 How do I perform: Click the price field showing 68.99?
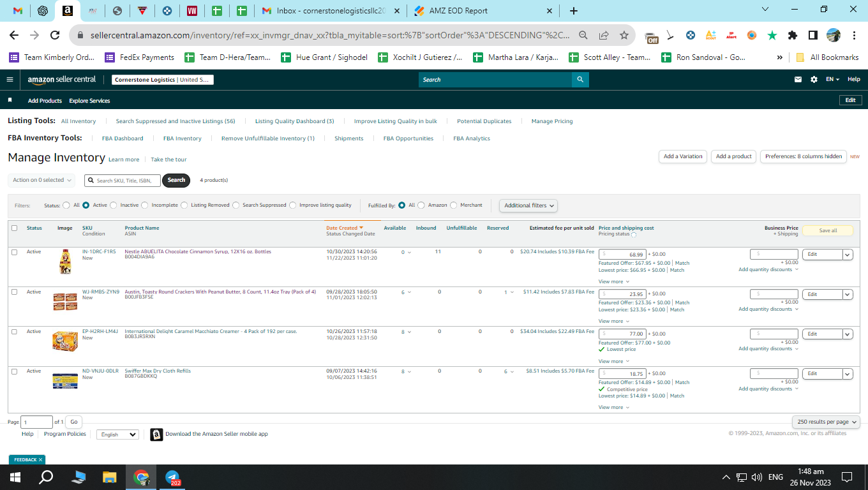(622, 255)
